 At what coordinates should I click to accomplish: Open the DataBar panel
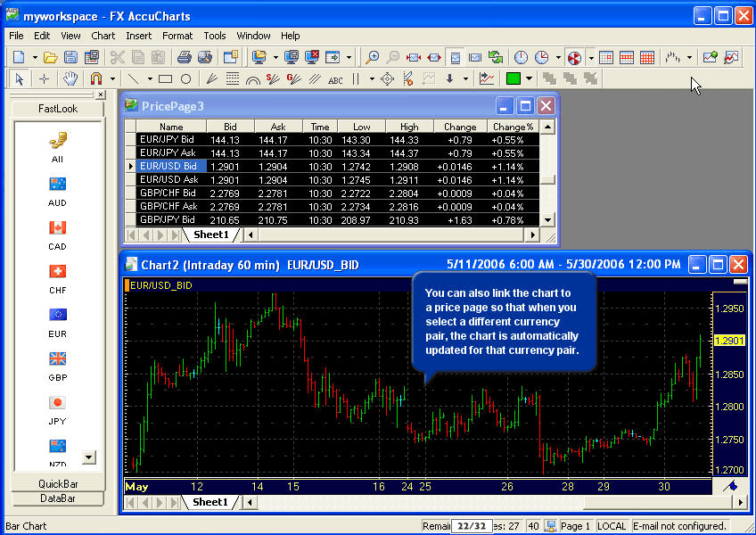[x=57, y=498]
